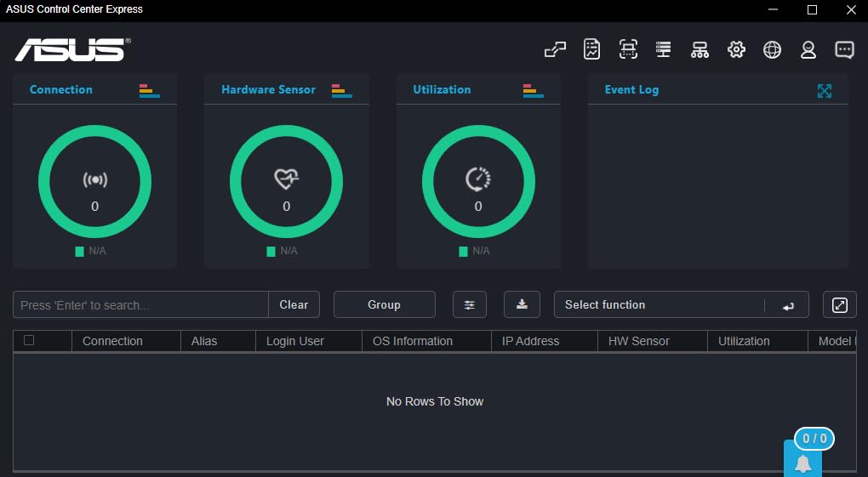868x477 pixels.
Task: Click the Utilization panel title
Action: click(x=442, y=89)
